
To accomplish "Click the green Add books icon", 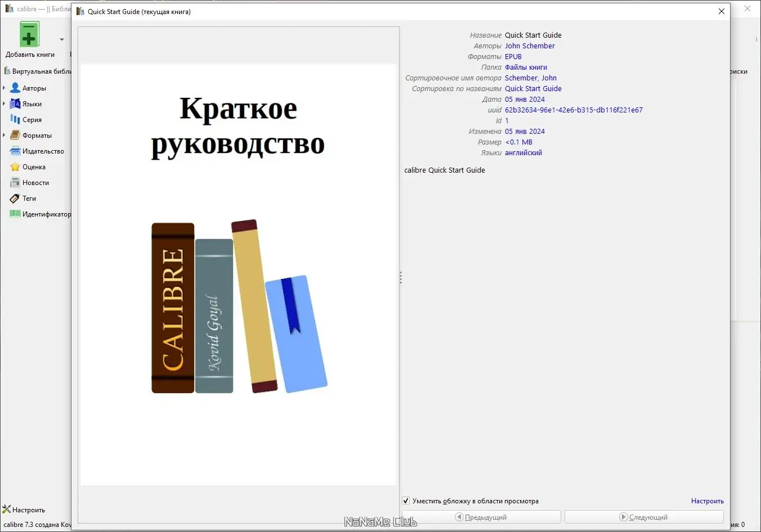I will click(x=29, y=34).
